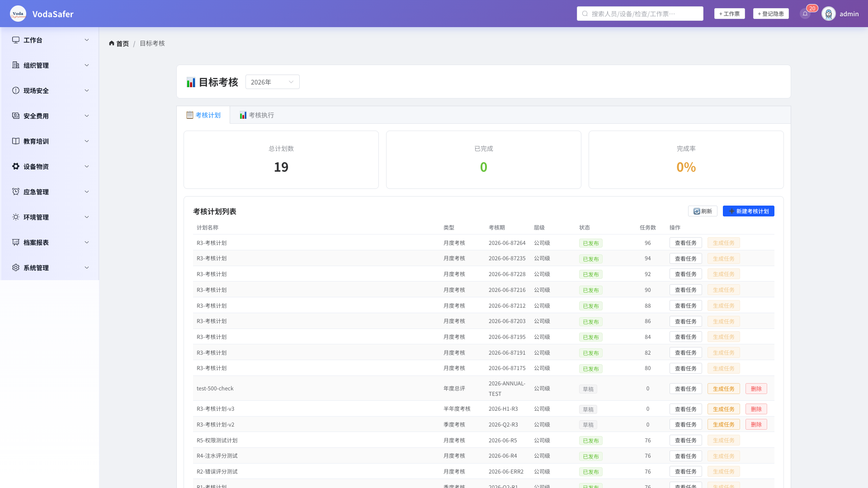This screenshot has height=488, width=868.
Task: Delete the test-500-check plan
Action: pyautogui.click(x=756, y=389)
